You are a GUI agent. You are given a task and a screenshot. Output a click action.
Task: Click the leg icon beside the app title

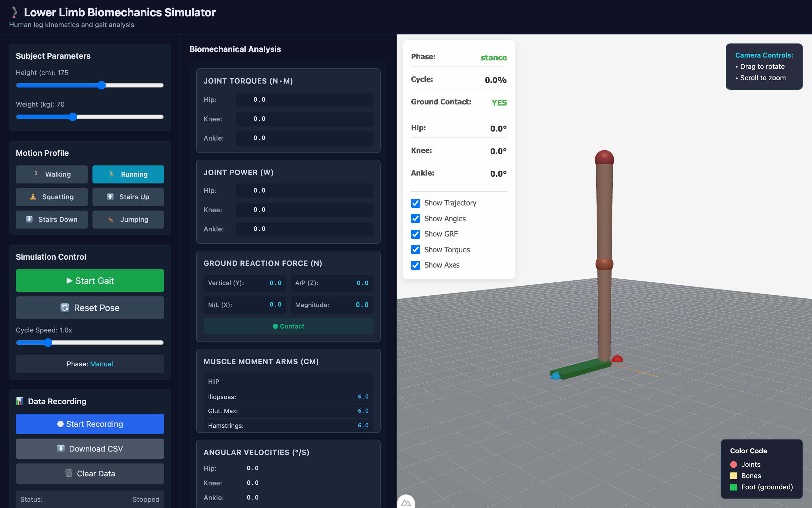[x=14, y=12]
